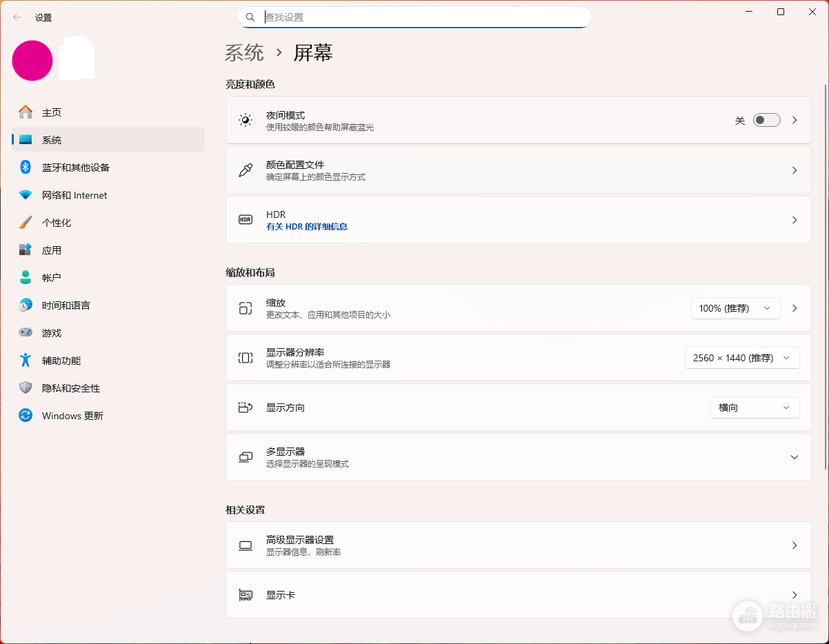829x644 pixels.
Task: Click the Advanced display (高级显示器设置) monitor icon
Action: tap(246, 545)
